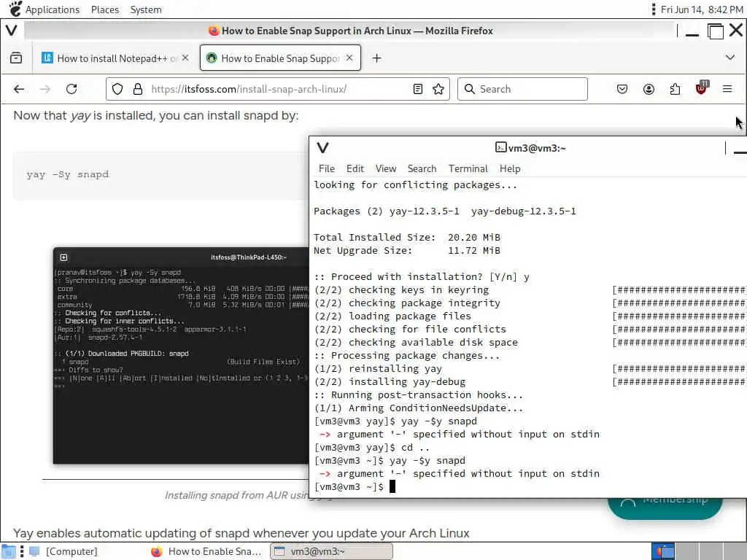Close the Notepad++ tab
The image size is (747, 560).
(x=185, y=58)
